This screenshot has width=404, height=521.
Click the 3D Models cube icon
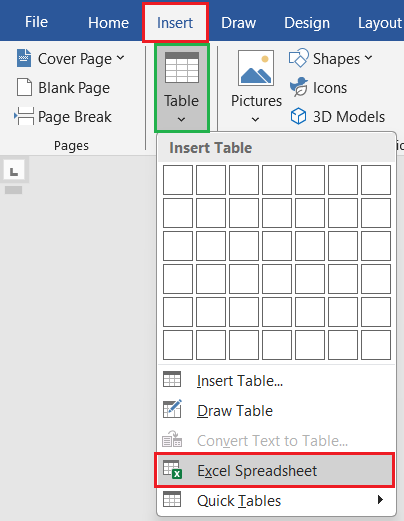pos(298,116)
